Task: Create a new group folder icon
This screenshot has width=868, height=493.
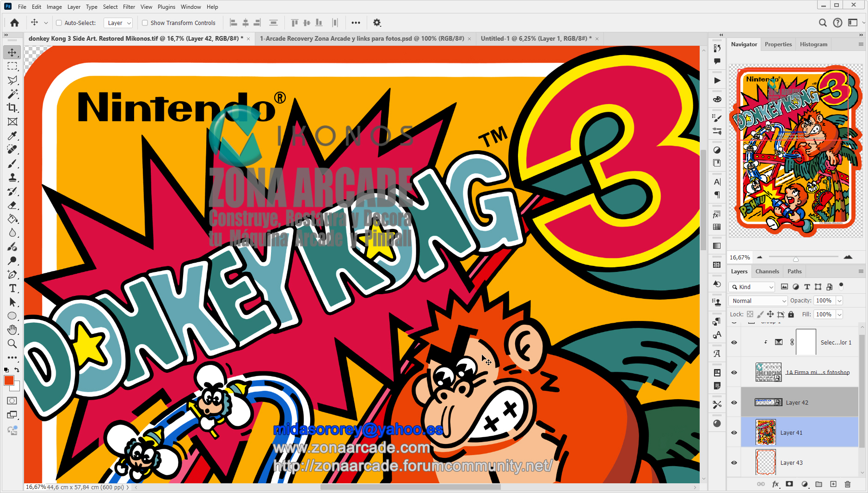Action: 819,484
